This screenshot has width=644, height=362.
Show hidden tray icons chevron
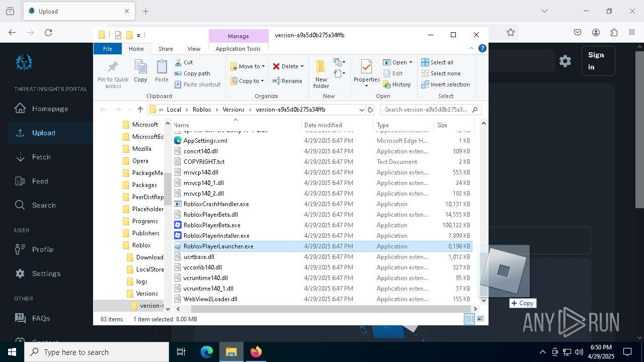pyautogui.click(x=542, y=352)
